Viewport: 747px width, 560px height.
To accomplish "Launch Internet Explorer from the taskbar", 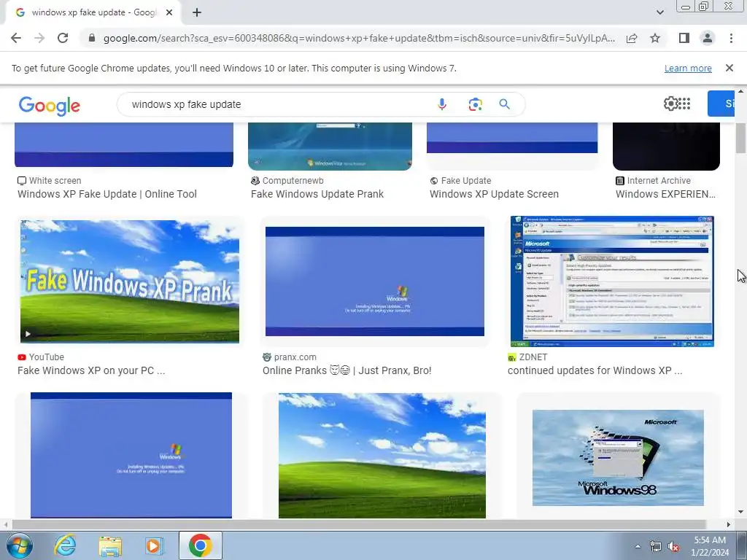I will (x=65, y=545).
